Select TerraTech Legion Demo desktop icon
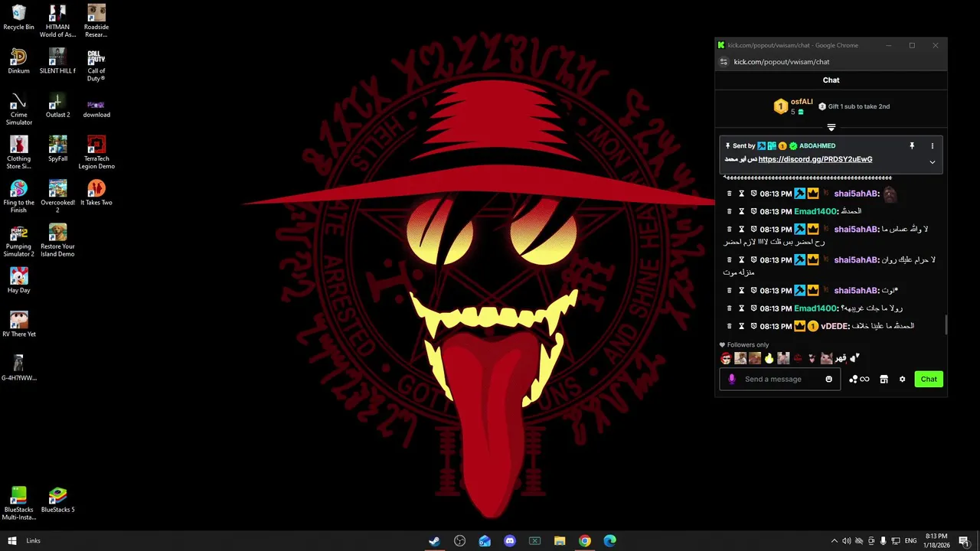Image resolution: width=980 pixels, height=551 pixels. pyautogui.click(x=96, y=152)
